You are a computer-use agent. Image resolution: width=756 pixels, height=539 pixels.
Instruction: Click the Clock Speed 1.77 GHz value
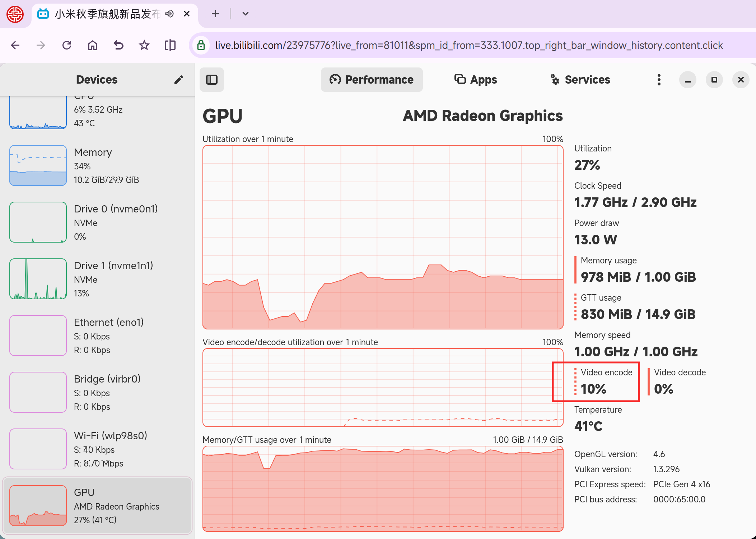click(x=635, y=202)
